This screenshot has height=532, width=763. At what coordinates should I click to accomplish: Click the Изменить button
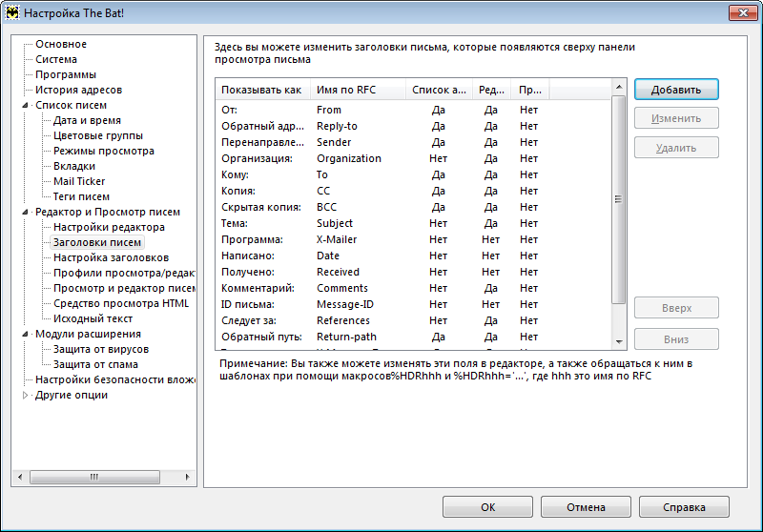pyautogui.click(x=676, y=118)
